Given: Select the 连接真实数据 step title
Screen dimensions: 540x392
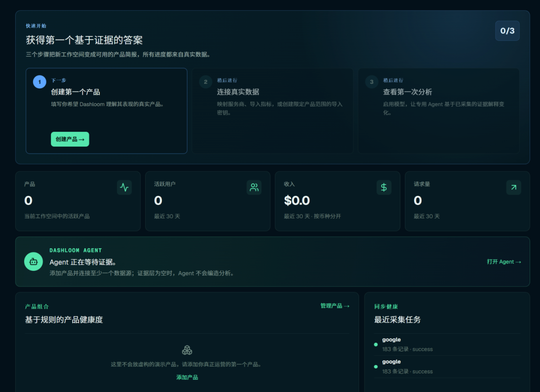Looking at the screenshot, I should click(238, 92).
